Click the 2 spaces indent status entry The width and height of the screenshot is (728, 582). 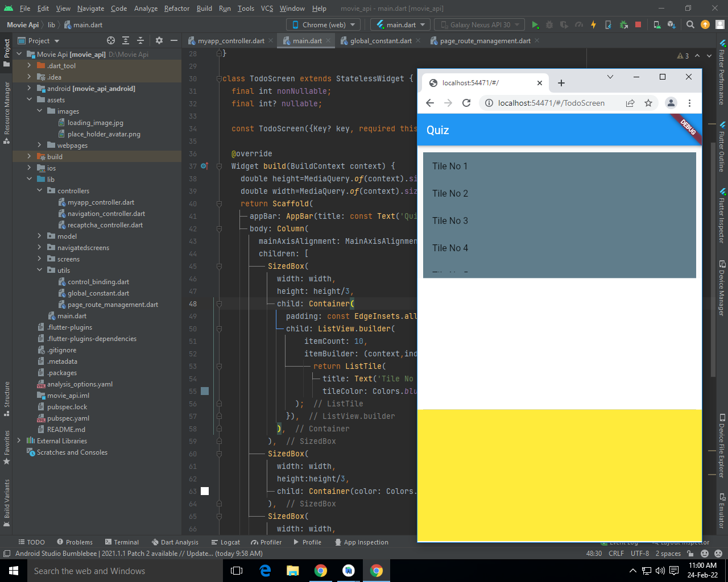coord(668,553)
